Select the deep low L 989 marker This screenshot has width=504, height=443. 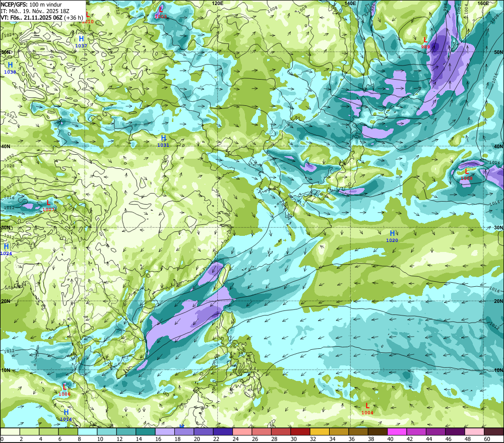[x=425, y=43]
